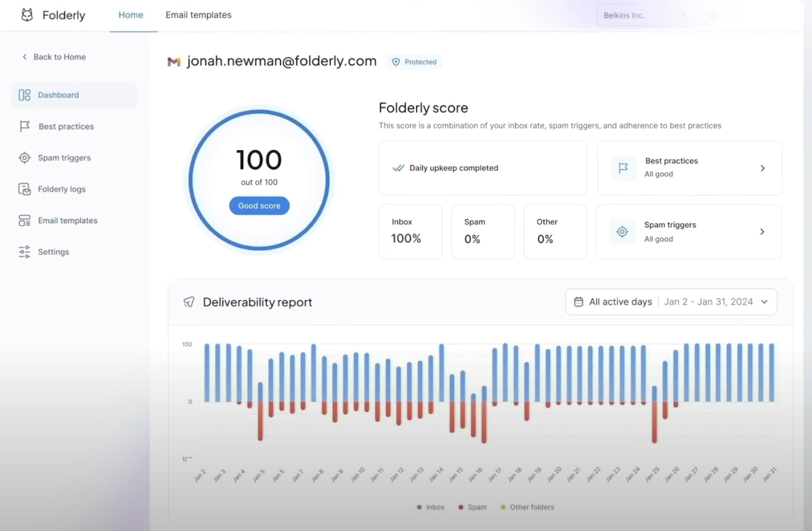
Task: Click the Folderly fox logo icon
Action: (x=27, y=15)
